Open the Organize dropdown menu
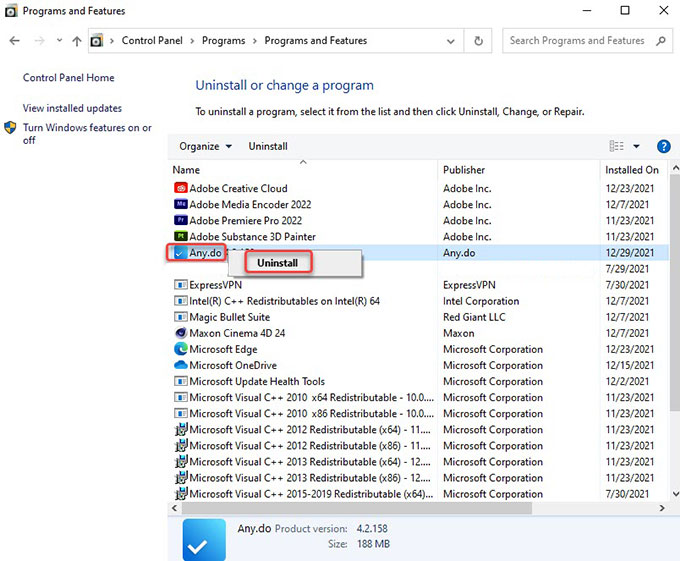This screenshot has height=561, width=680. 205,147
